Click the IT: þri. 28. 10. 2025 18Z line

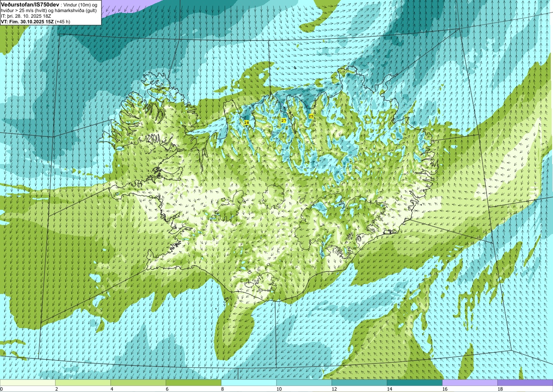click(26, 16)
